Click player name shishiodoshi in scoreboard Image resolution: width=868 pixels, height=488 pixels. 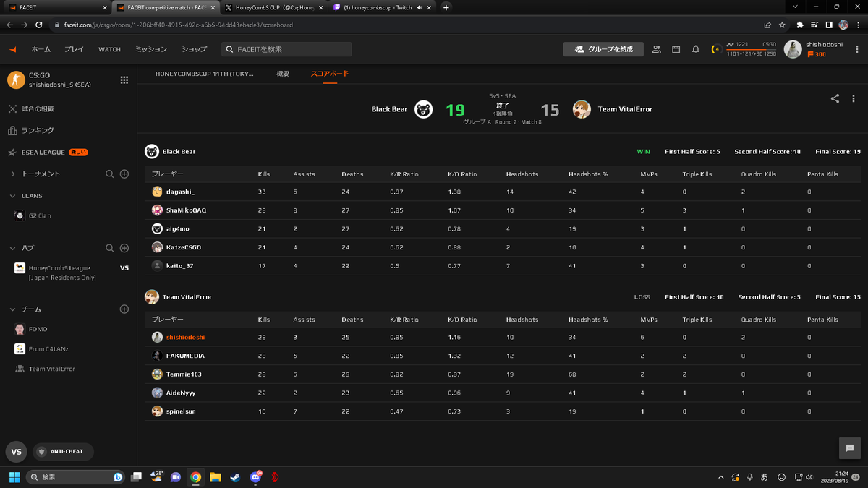[185, 337]
